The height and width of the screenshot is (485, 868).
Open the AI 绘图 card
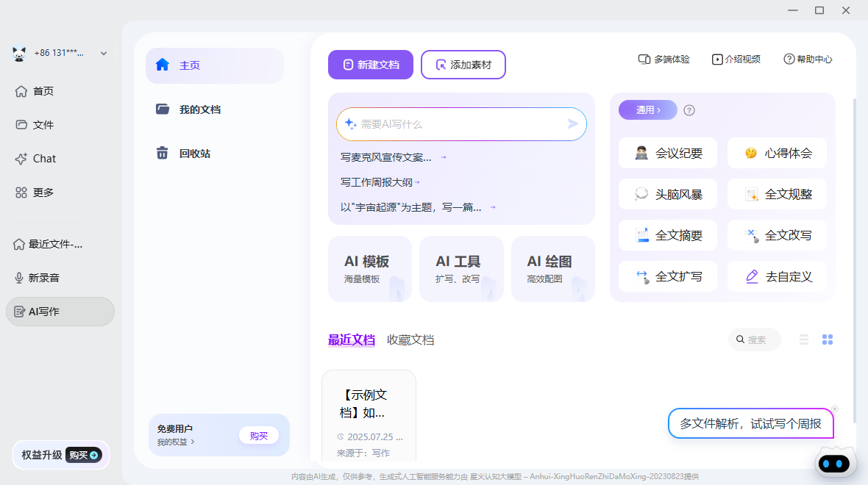553,269
